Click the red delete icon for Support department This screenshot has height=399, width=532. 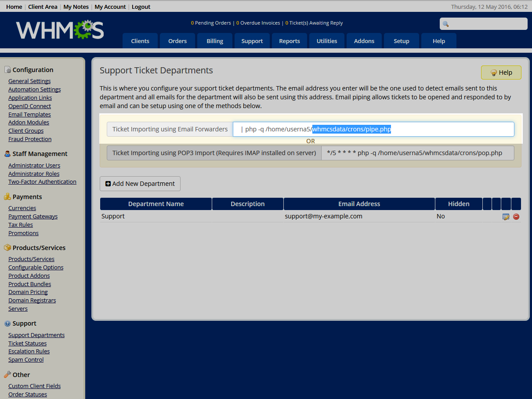click(516, 217)
